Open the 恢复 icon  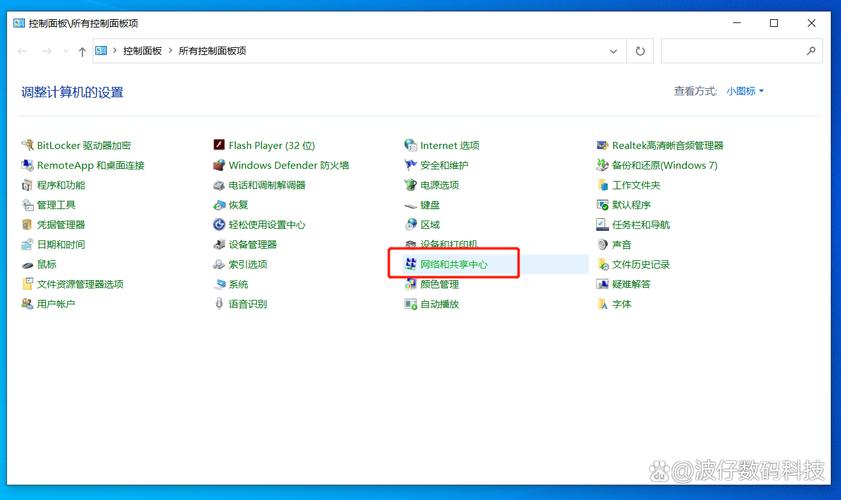(219, 204)
